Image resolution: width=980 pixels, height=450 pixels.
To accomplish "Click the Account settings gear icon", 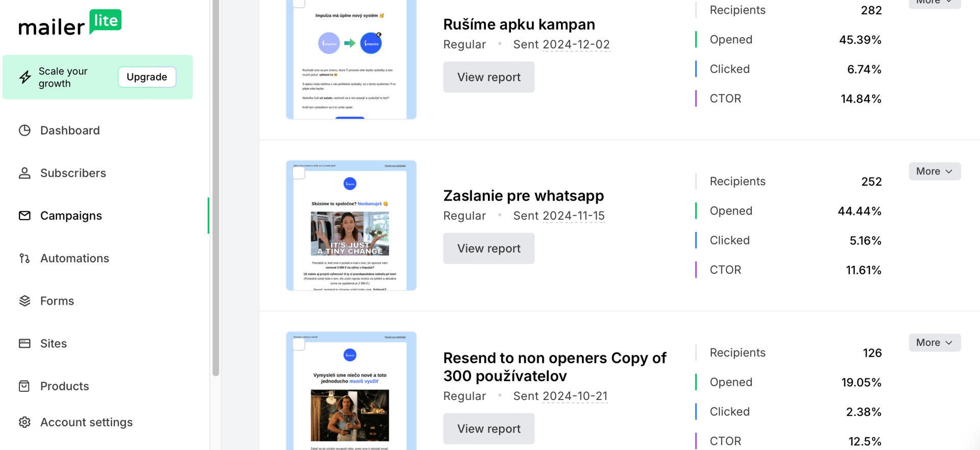I will coord(24,422).
